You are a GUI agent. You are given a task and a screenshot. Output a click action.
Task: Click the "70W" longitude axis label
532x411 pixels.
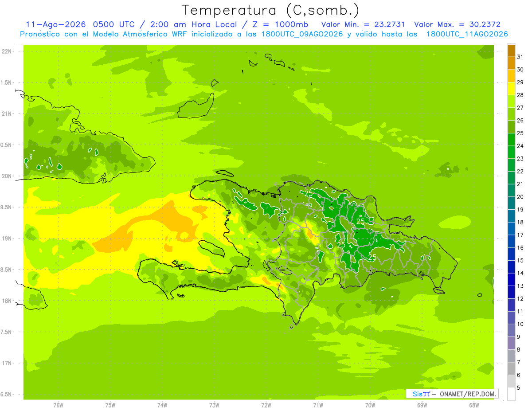point(370,405)
